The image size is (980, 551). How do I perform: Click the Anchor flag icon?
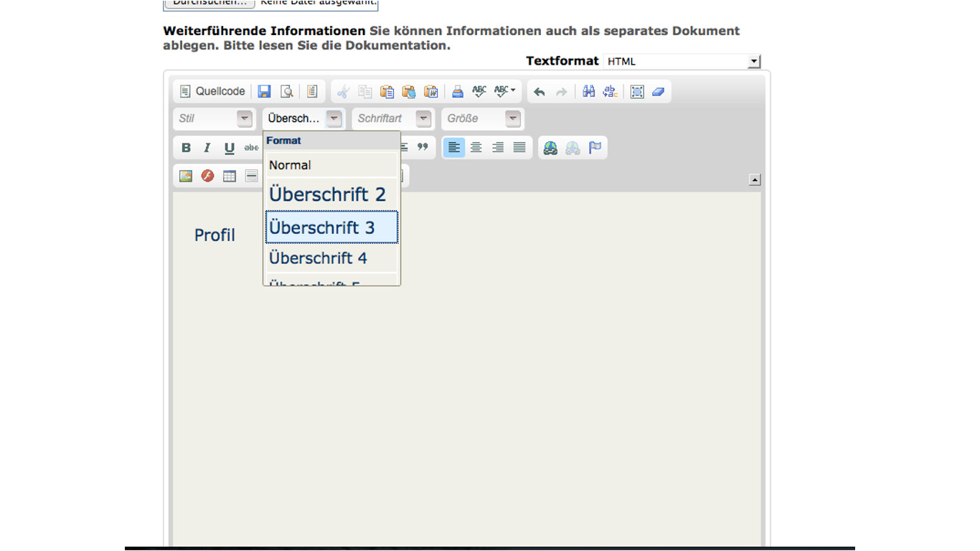click(595, 148)
